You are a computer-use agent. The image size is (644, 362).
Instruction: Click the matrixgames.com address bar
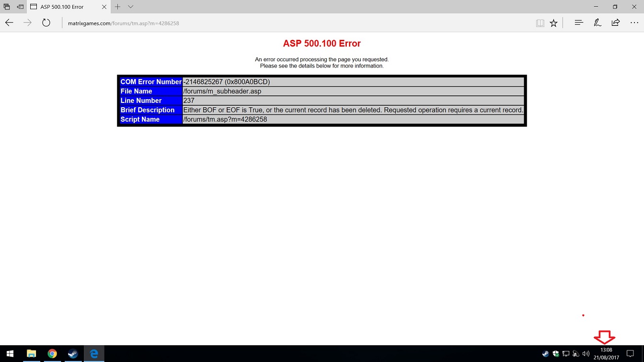point(297,23)
